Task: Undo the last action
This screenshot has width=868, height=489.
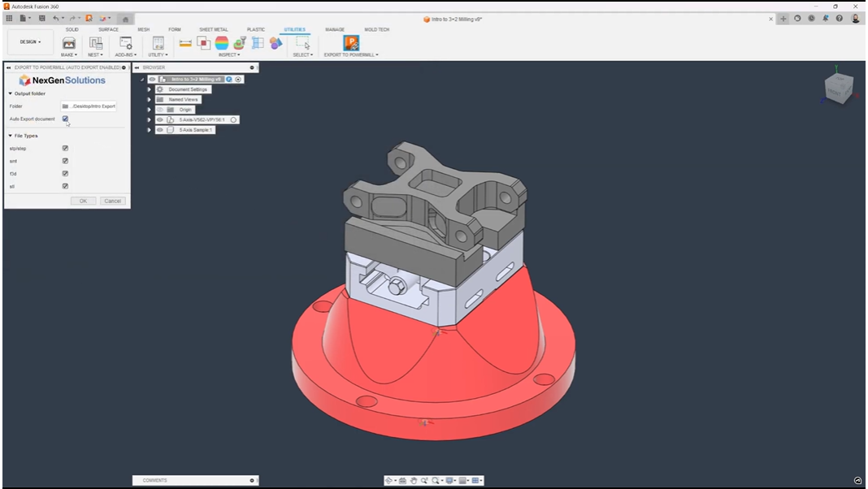Action: click(x=56, y=18)
